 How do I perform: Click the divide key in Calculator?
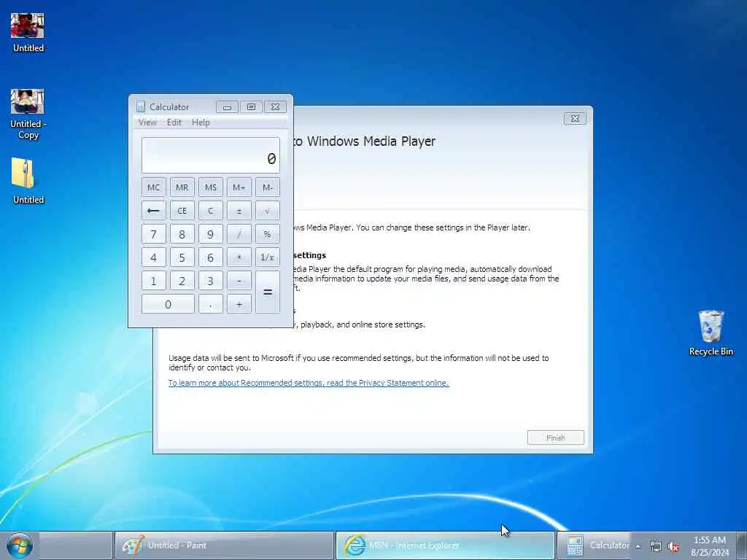pos(239,234)
